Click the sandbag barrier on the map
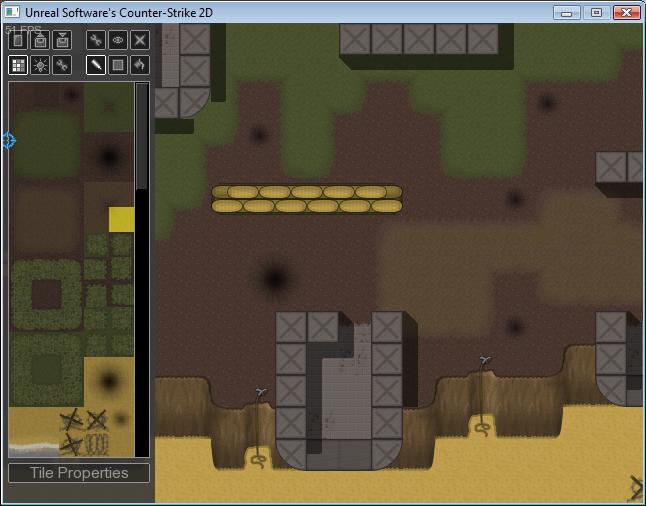 [307, 199]
